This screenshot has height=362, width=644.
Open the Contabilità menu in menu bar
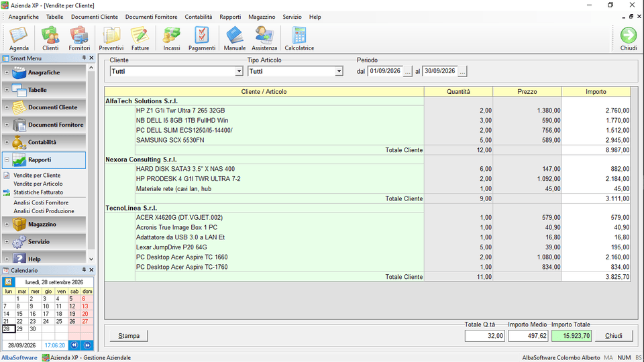[199, 17]
